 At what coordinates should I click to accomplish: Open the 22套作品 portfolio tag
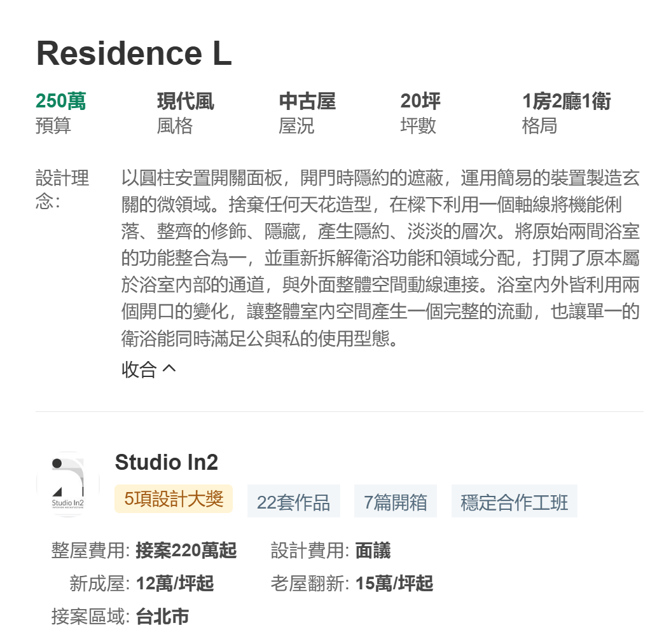(293, 502)
